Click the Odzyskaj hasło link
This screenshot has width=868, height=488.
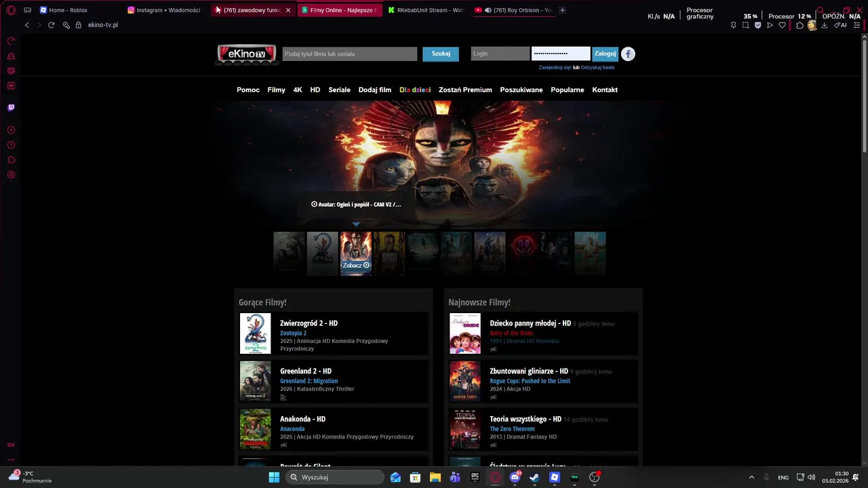click(598, 68)
